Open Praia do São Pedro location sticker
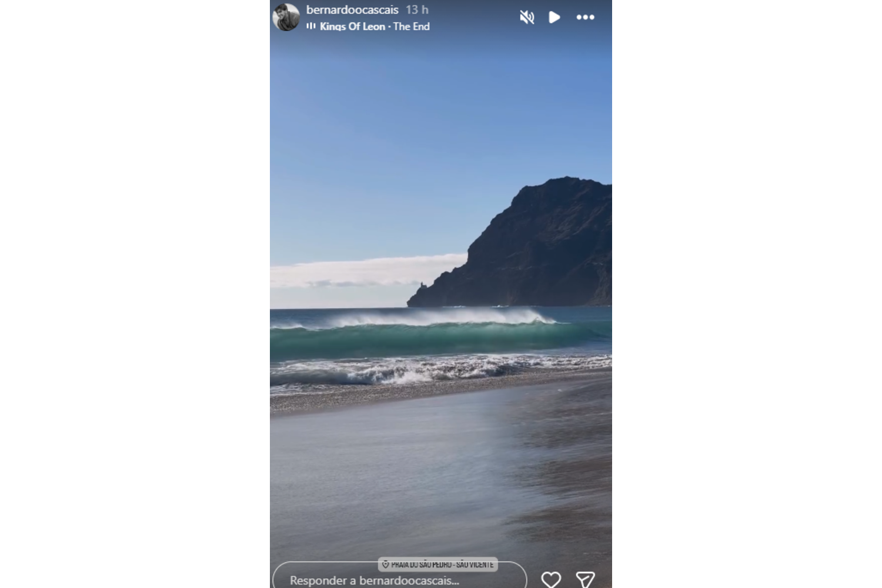This screenshot has height=588, width=882. 438,564
